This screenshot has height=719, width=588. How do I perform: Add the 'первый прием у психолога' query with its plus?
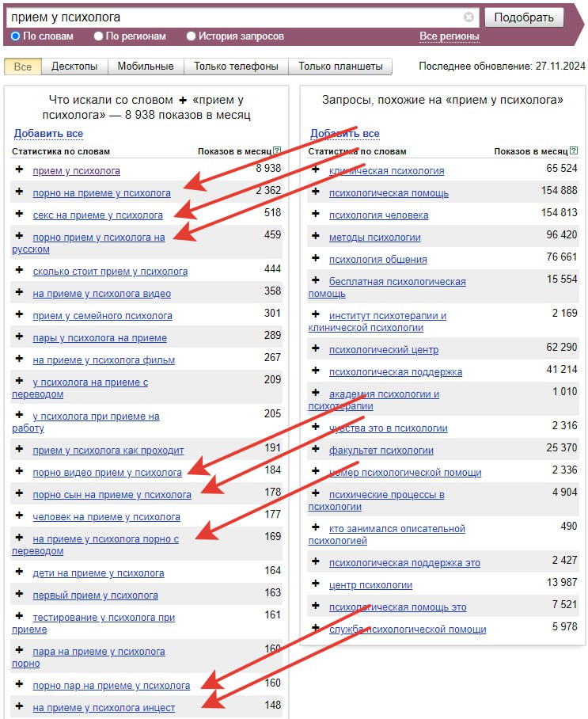point(19,594)
